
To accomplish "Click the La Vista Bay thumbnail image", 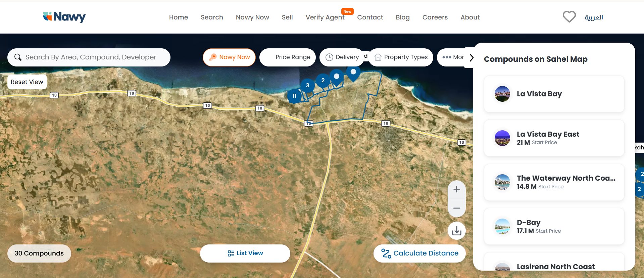I will point(502,94).
